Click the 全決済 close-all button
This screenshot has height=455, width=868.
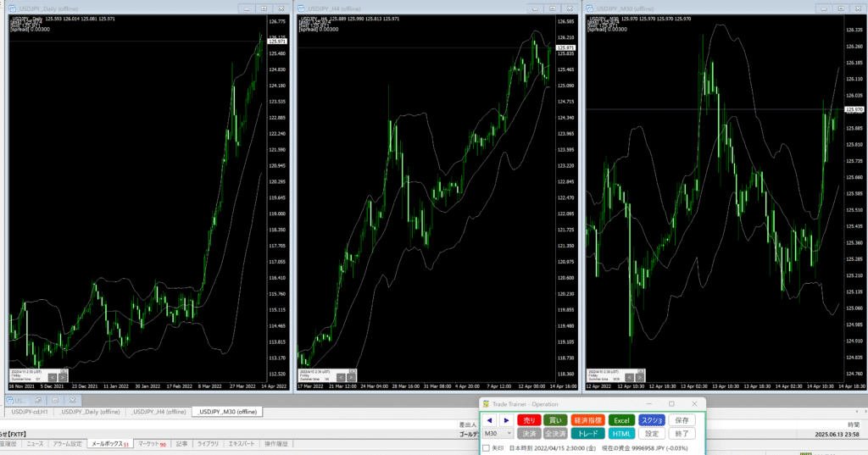[x=555, y=434]
